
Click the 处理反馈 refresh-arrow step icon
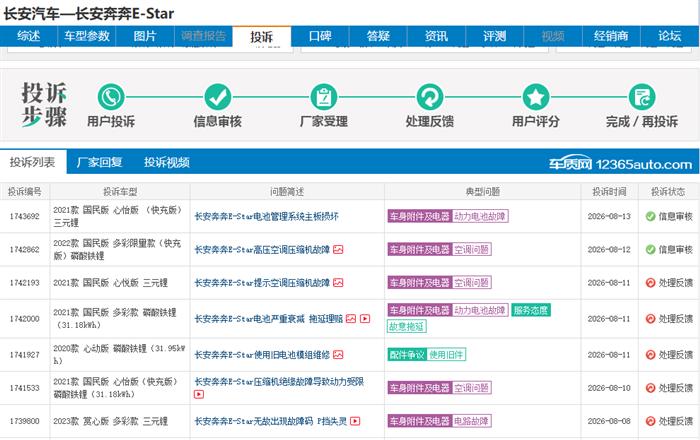coord(430,97)
